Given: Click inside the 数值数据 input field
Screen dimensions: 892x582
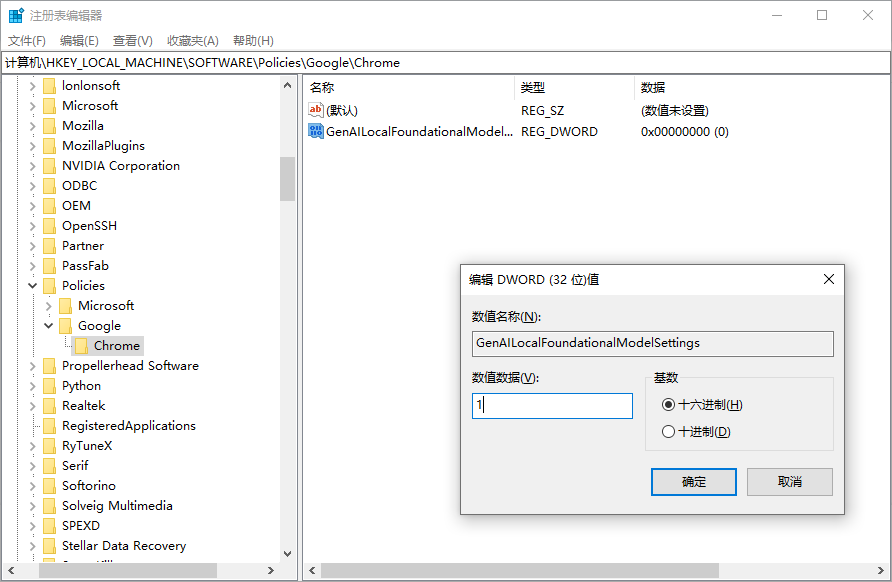Looking at the screenshot, I should pos(552,405).
